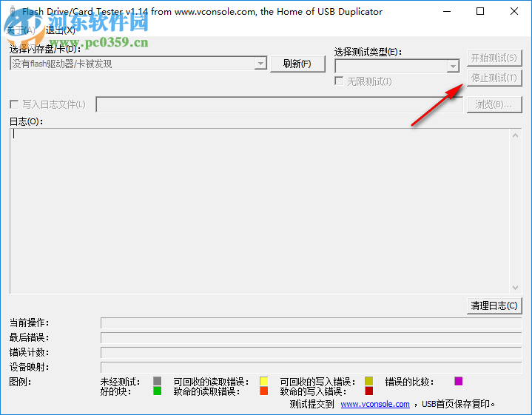Viewport: 532px width, 415px height.
Task: Maximize the Flash Drive/Card Tester window
Action: pyautogui.click(x=480, y=11)
